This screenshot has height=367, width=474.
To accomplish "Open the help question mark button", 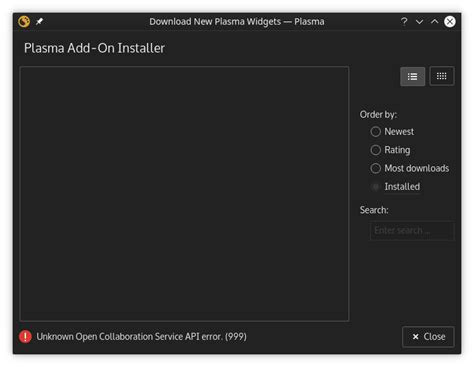I will [x=404, y=22].
